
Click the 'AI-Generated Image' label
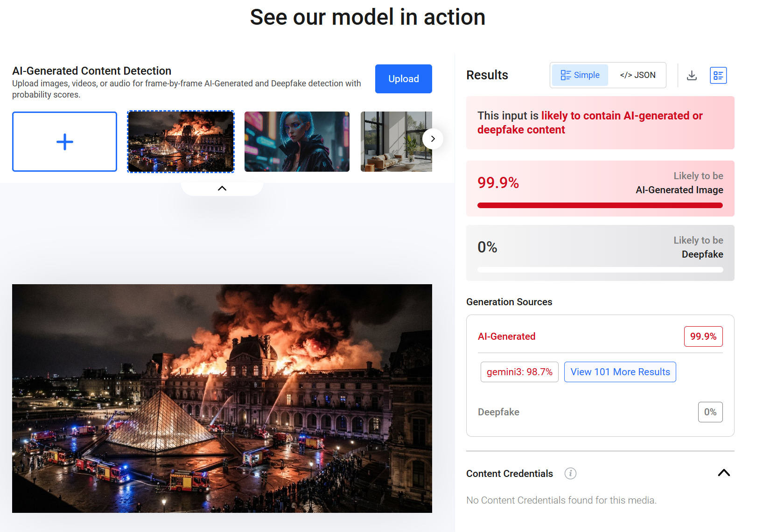coord(679,190)
